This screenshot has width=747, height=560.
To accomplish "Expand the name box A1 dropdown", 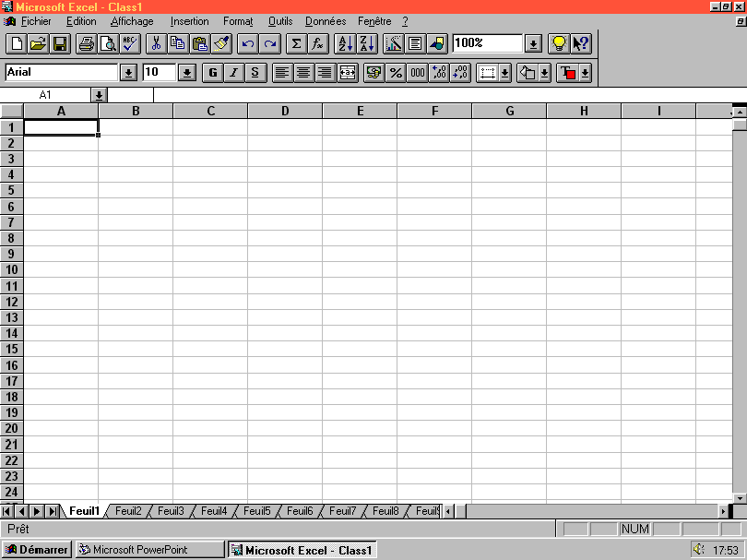I will pyautogui.click(x=99, y=95).
